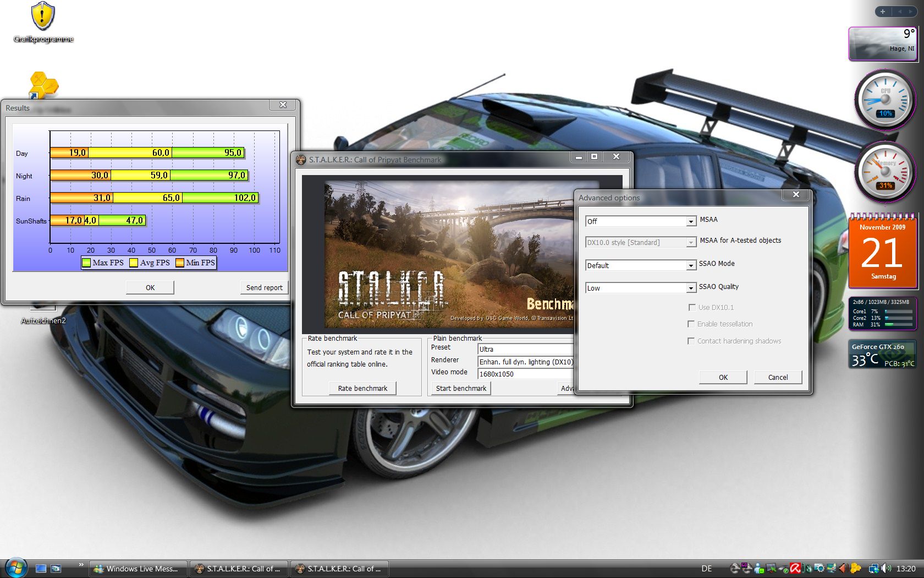Click the Send report button
924x578 pixels.
coord(264,287)
